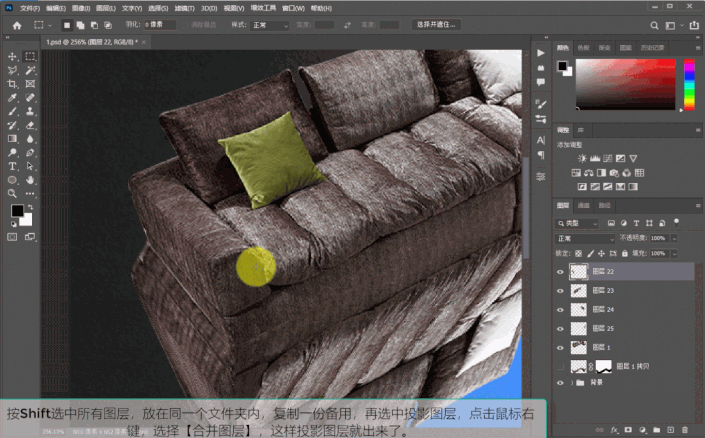Switch to the 库 libraries tab
The width and height of the screenshot is (705, 438).
[x=580, y=130]
